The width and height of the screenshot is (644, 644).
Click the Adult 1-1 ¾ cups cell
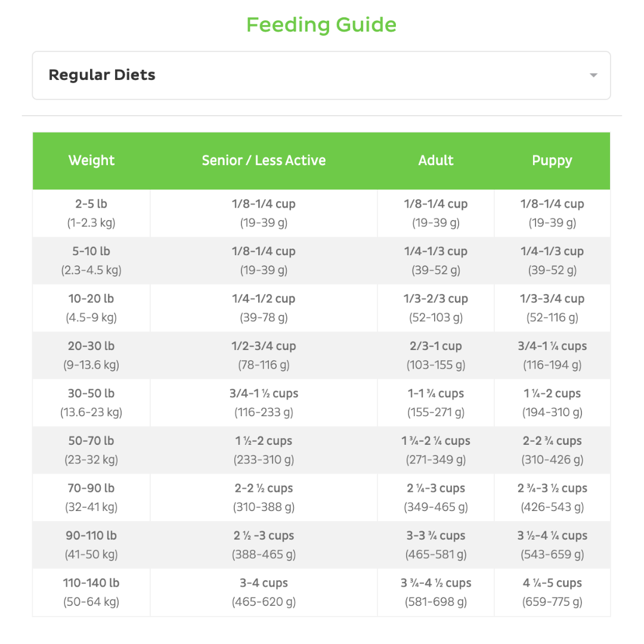[x=436, y=402]
